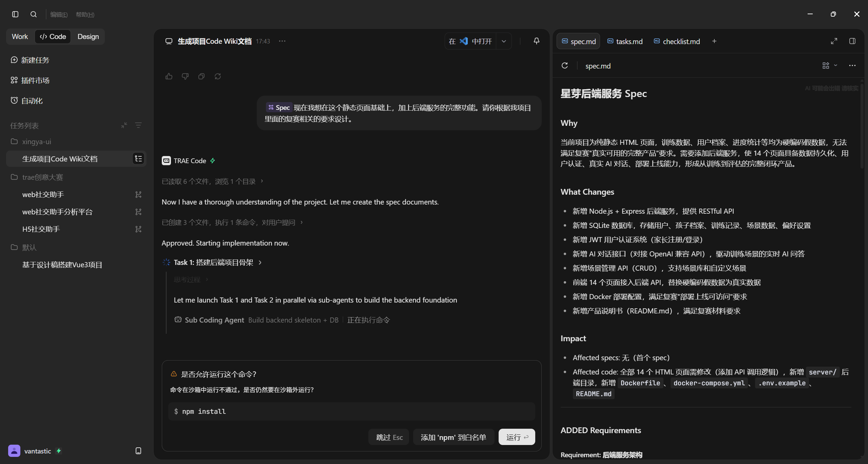Viewport: 868px width, 464px height.
Task: Run the command with 运行 button
Action: pyautogui.click(x=517, y=437)
